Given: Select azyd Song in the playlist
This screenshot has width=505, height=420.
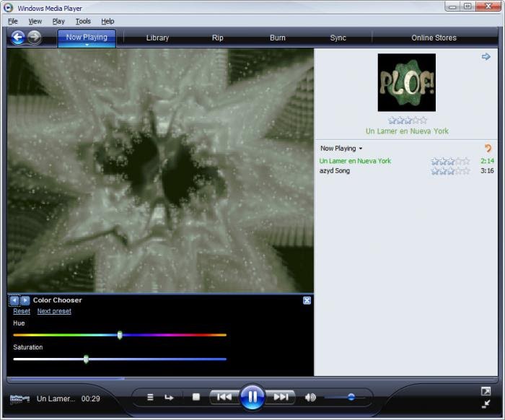Looking at the screenshot, I should pos(335,171).
